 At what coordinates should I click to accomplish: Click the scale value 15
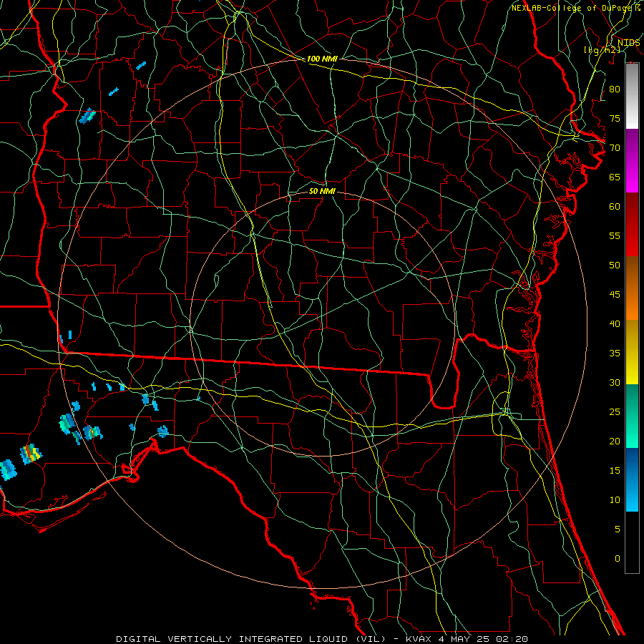point(615,470)
